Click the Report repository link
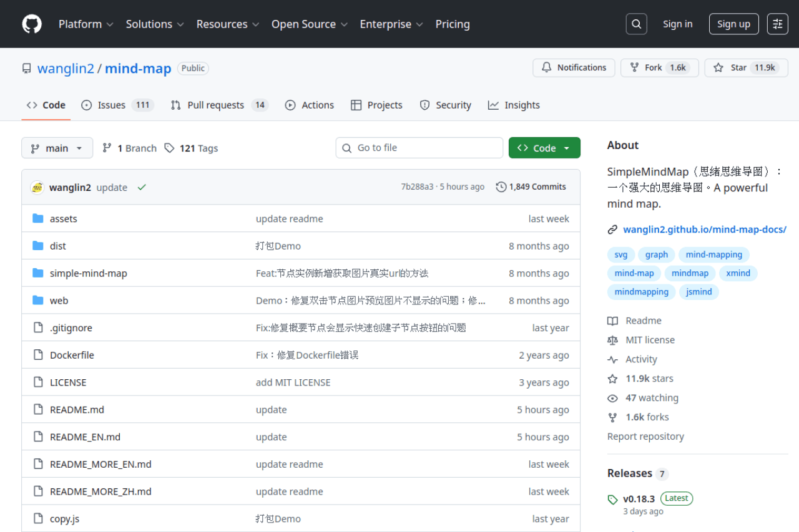Viewport: 799px width, 532px height. click(645, 436)
